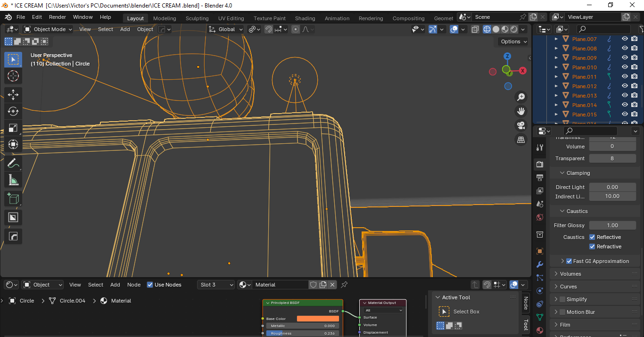
Task: Pick the Measure tool
Action: click(13, 180)
